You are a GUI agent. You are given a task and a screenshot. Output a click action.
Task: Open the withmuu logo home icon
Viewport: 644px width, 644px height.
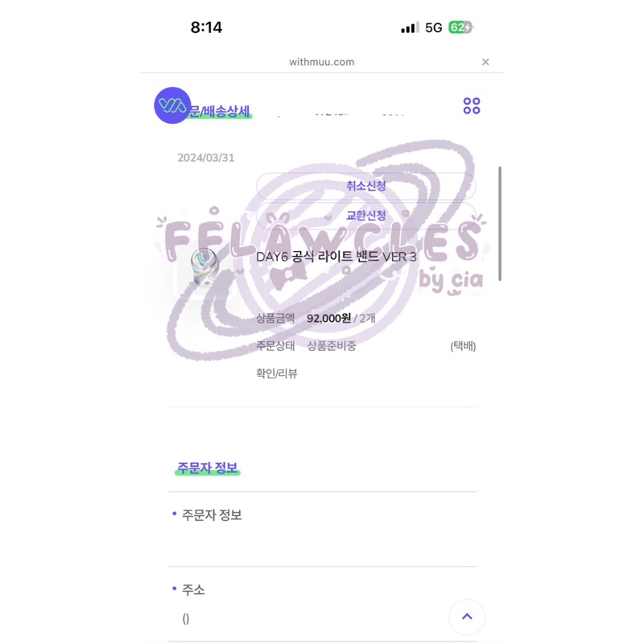click(x=172, y=105)
